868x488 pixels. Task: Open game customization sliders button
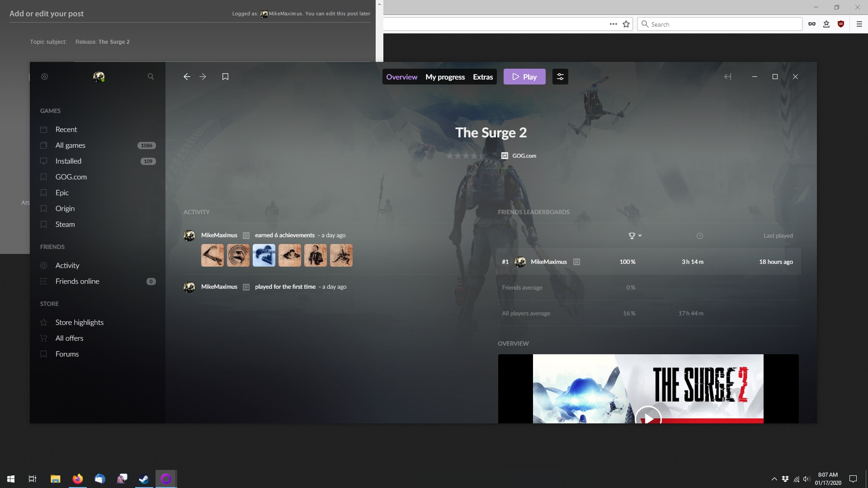pyautogui.click(x=560, y=77)
